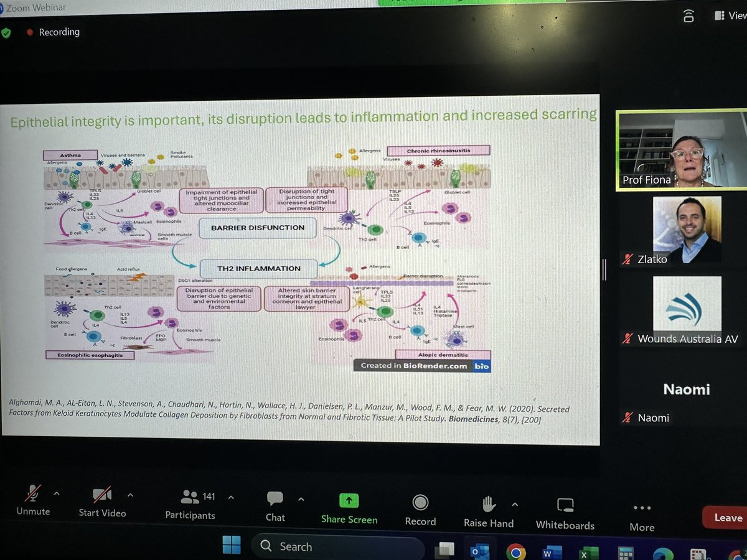Click the divider handle beside the gallery
This screenshot has height=560, width=747.
604,270
